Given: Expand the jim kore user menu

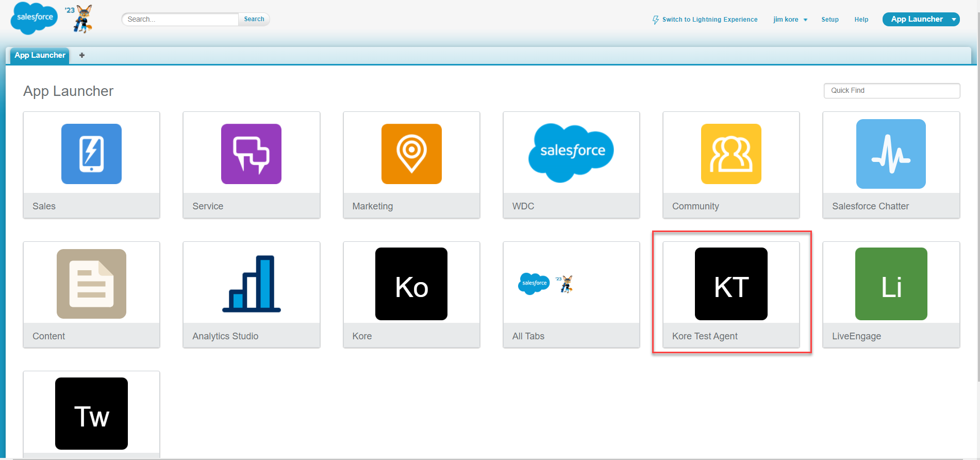Looking at the screenshot, I should coord(790,20).
